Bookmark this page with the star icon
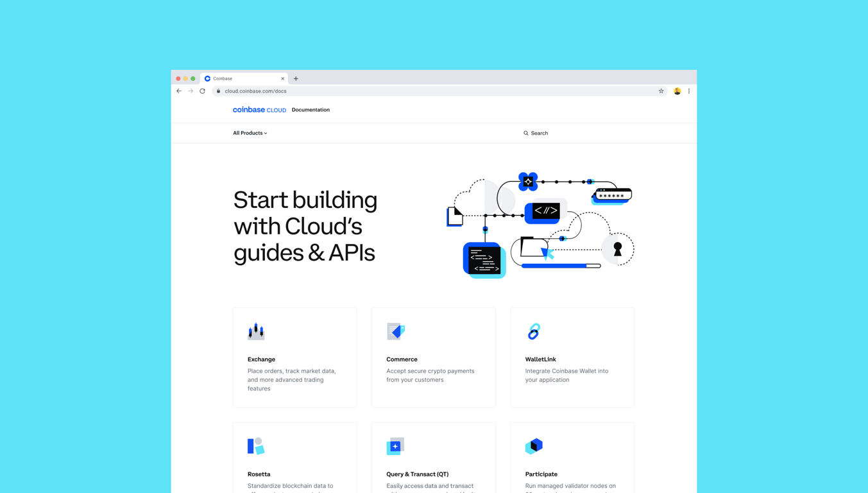Screen dimensions: 868x493 pyautogui.click(x=661, y=91)
